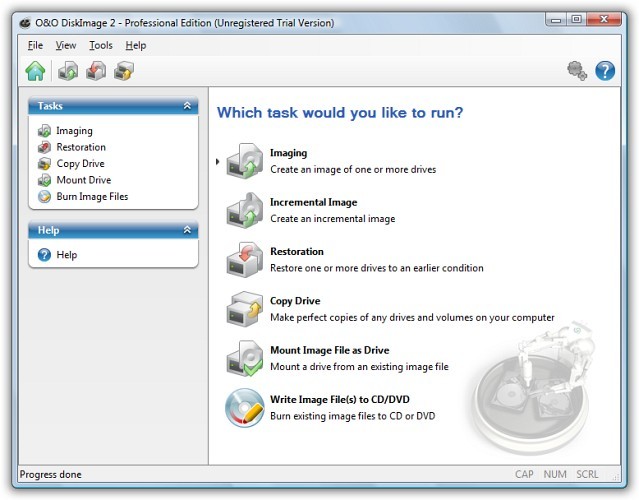Open the File menu

click(35, 45)
